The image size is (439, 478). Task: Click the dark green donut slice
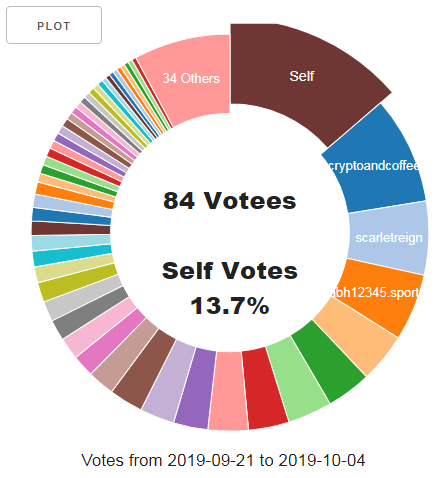coord(328,362)
